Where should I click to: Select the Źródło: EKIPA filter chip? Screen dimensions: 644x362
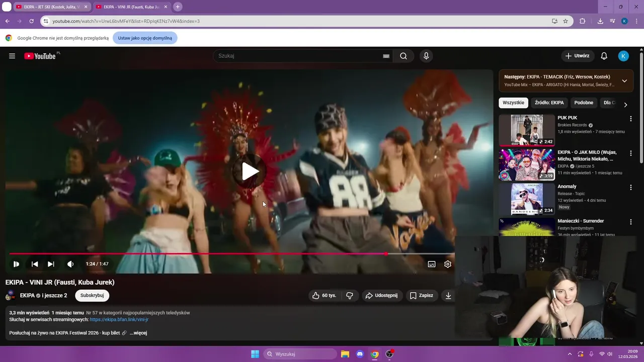click(x=549, y=103)
